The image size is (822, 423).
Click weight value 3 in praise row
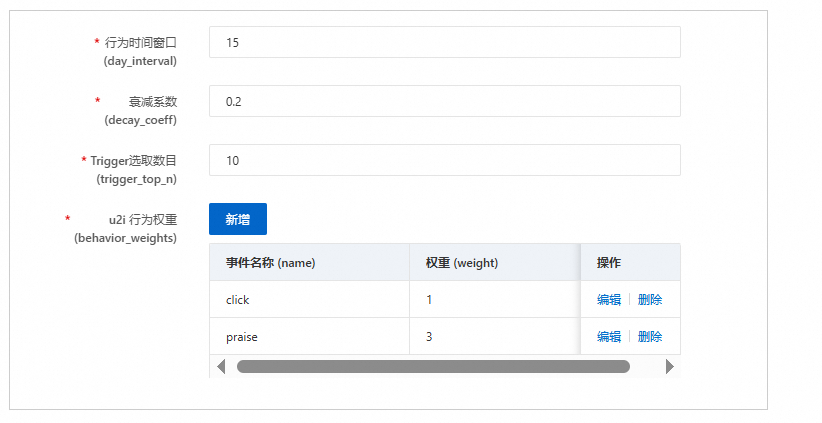429,336
